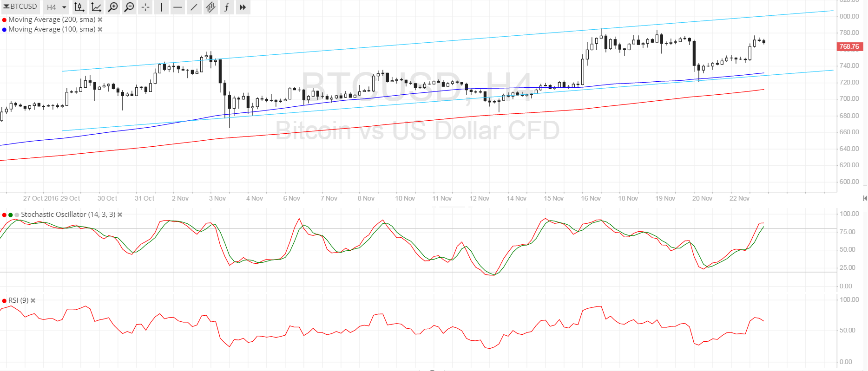Remove the Moving Average (100, sma) indicator
868x371 pixels.
[100, 29]
